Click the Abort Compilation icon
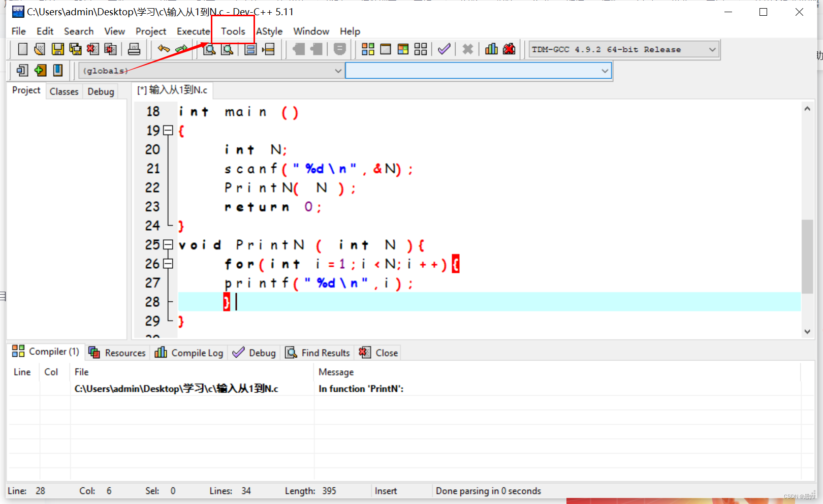The width and height of the screenshot is (823, 504). coord(467,49)
